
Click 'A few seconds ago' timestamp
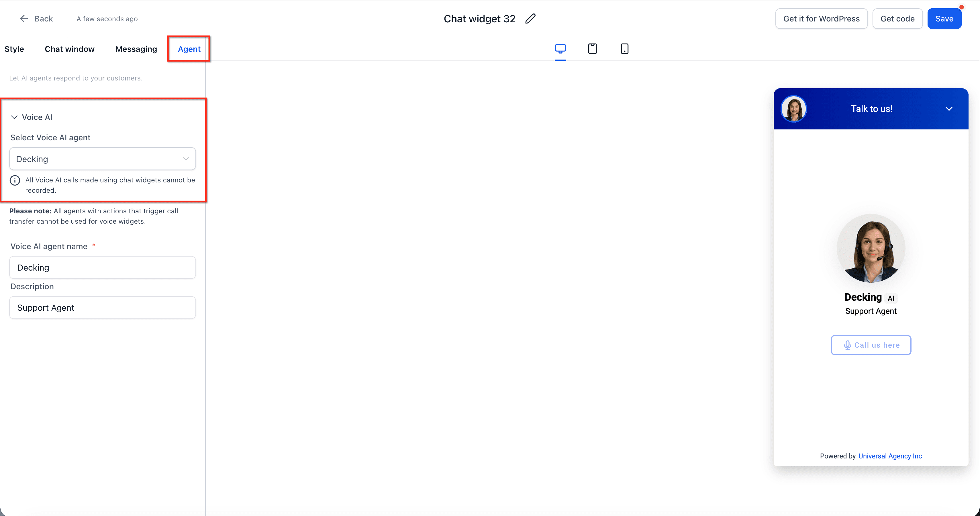click(x=107, y=19)
